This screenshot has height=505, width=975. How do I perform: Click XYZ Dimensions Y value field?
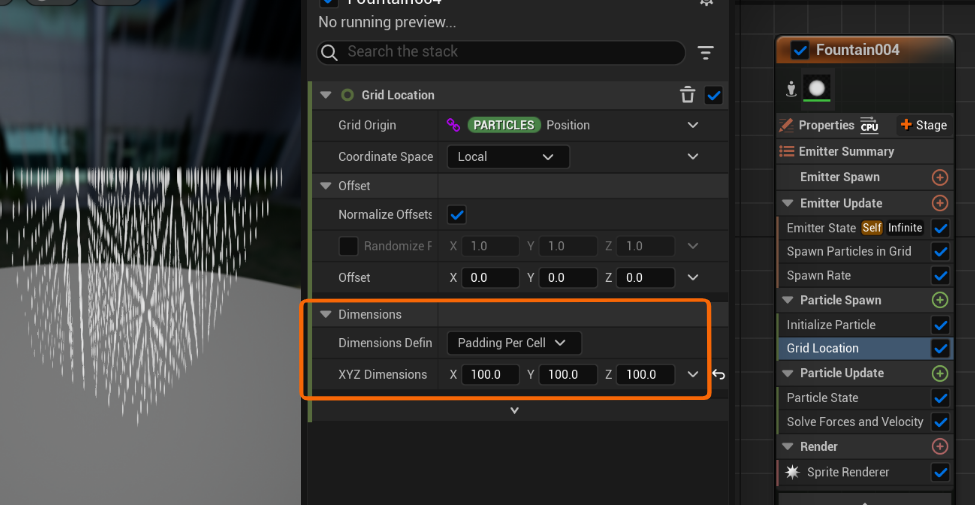point(568,374)
